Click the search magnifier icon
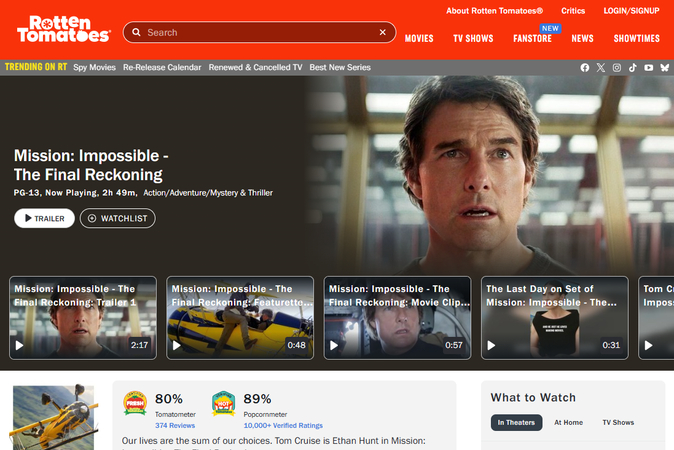Viewport: 674px width, 450px height. (x=136, y=32)
